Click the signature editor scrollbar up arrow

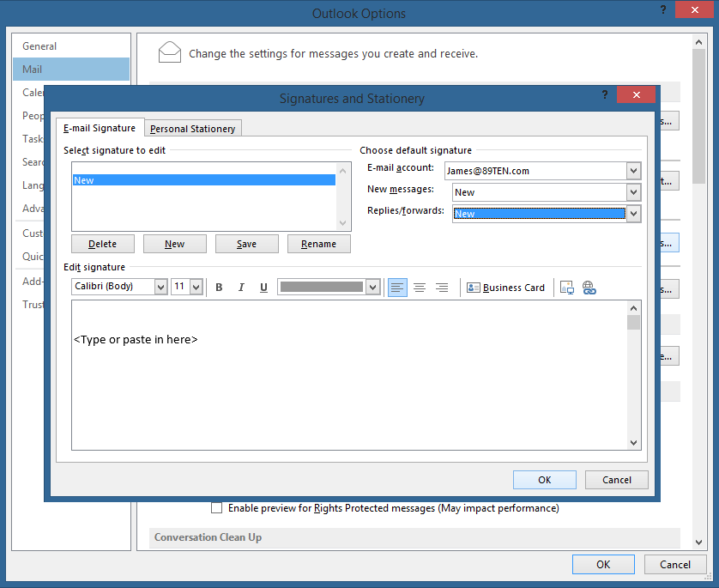[633, 308]
